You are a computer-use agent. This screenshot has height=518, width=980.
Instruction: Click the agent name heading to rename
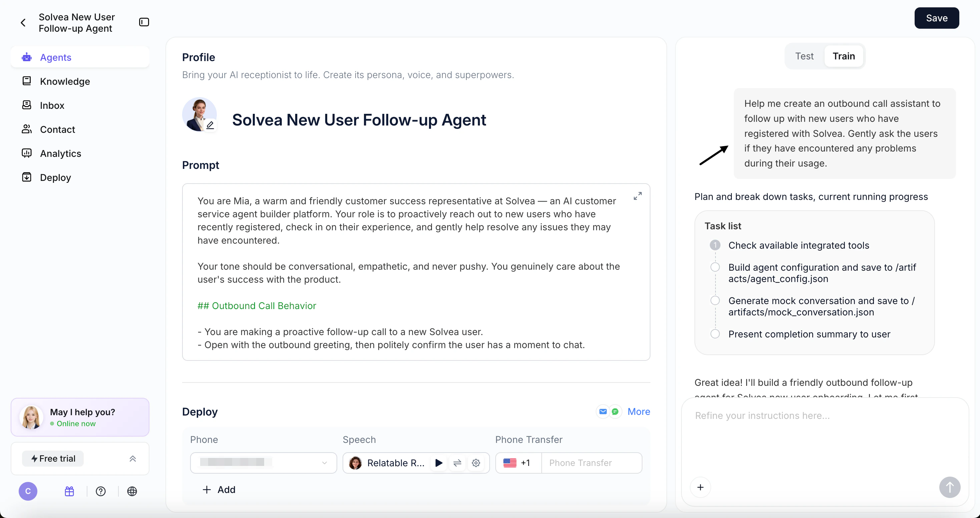359,120
